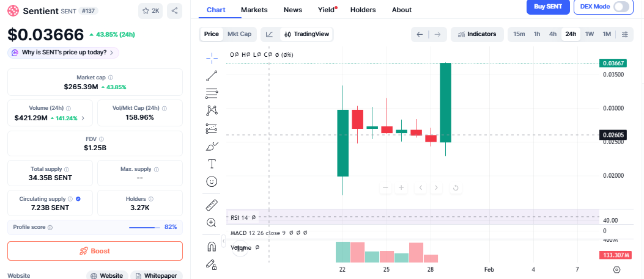Select the crosshair cursor tool
Screen dimensions: 644x279
point(212,58)
